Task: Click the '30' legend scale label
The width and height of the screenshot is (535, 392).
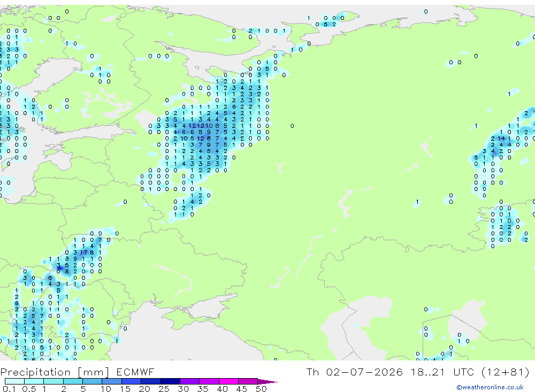Action: tap(183, 389)
